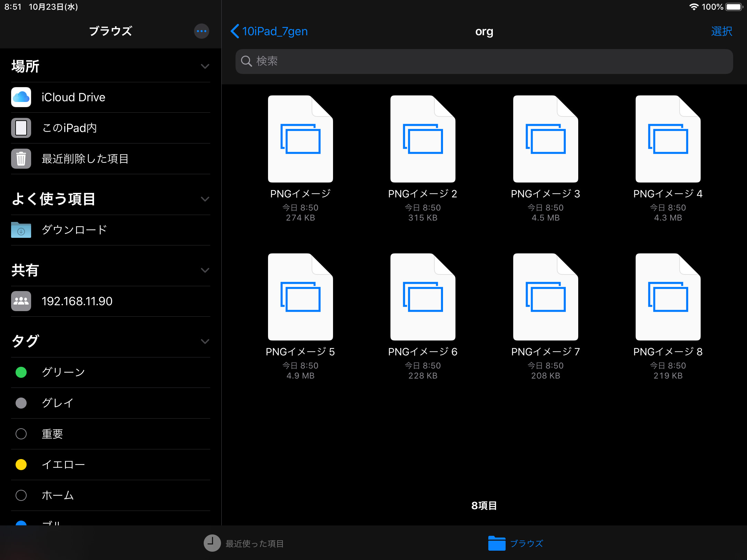
Task: Open the ダウンロード folder
Action: pos(74,230)
